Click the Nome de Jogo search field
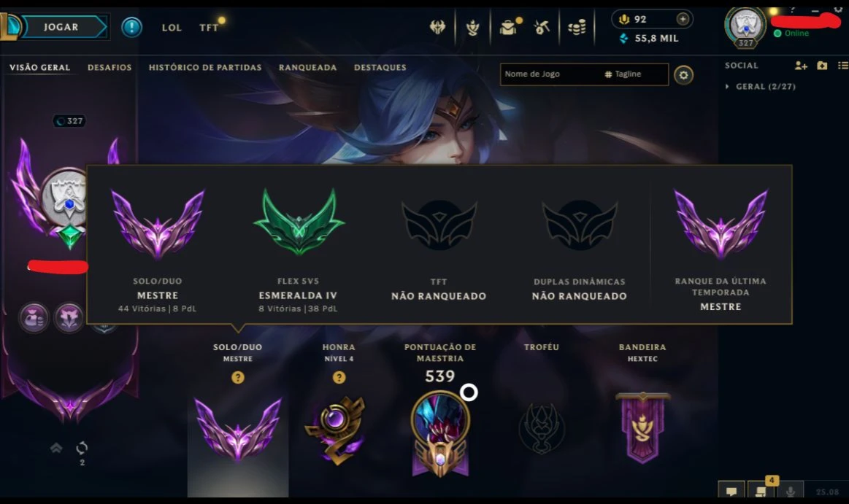Viewport: 849px width, 504px height. point(550,74)
